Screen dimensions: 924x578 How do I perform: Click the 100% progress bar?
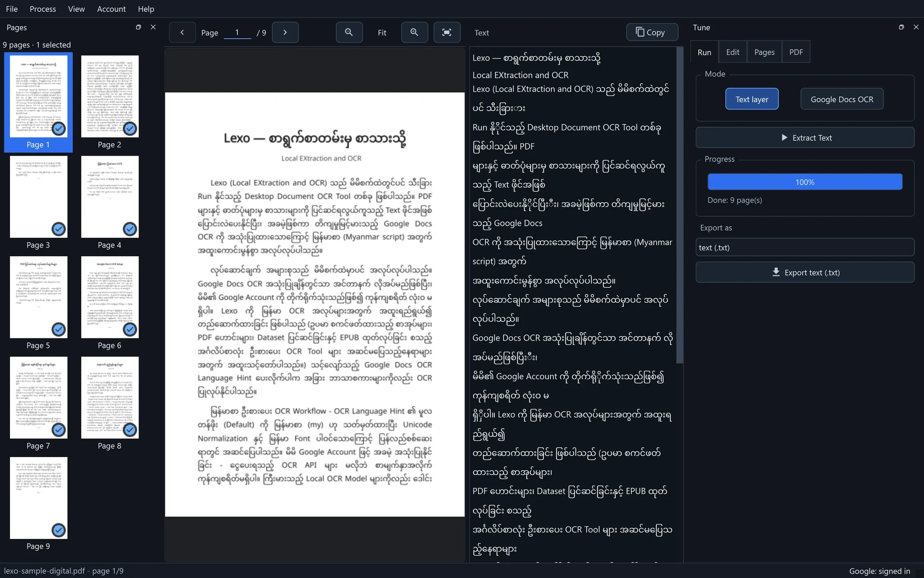pyautogui.click(x=805, y=182)
